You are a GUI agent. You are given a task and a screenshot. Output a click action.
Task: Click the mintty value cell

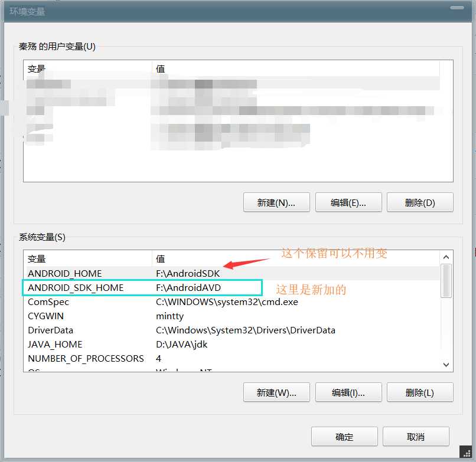[x=169, y=316]
